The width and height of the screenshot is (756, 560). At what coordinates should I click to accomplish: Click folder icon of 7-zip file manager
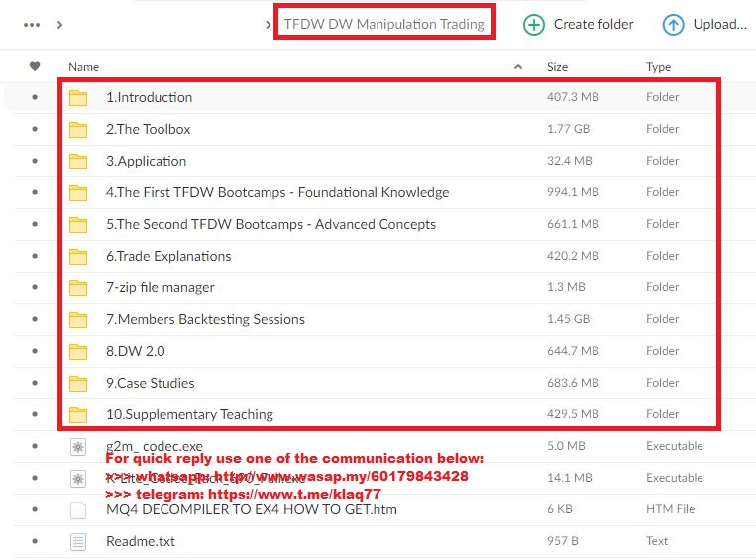point(78,288)
